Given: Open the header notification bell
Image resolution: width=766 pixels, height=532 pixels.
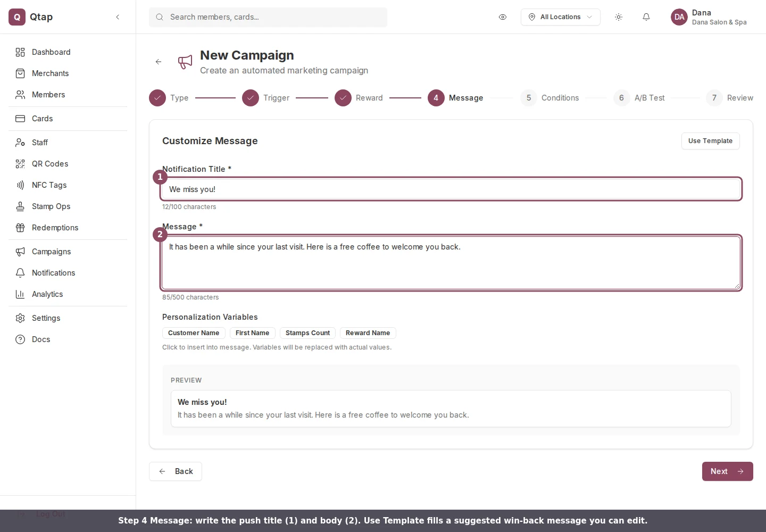Looking at the screenshot, I should point(646,17).
